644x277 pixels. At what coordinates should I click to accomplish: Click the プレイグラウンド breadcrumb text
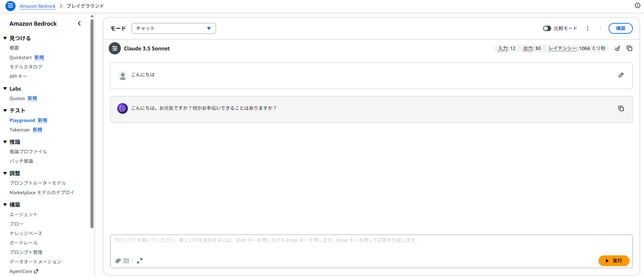click(85, 6)
